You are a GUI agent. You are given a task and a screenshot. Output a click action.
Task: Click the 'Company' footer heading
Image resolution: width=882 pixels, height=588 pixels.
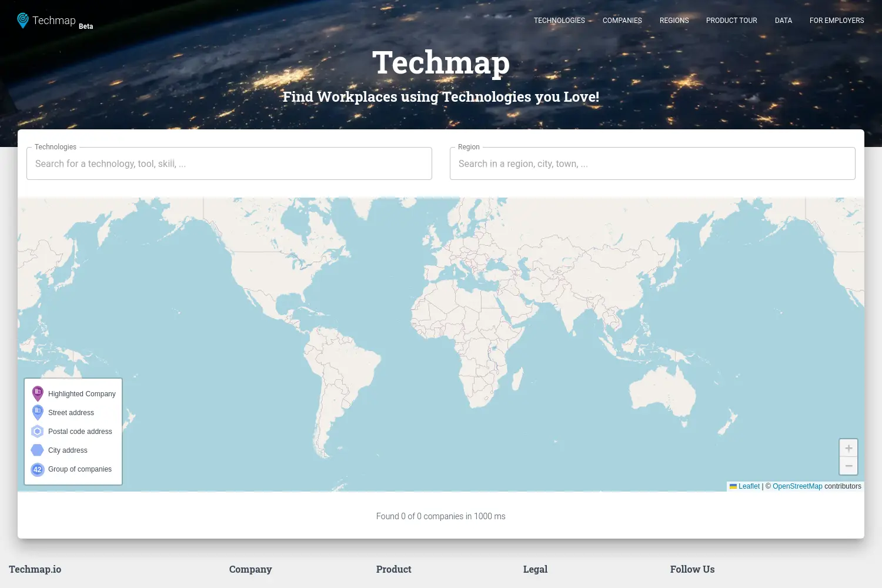pyautogui.click(x=250, y=569)
